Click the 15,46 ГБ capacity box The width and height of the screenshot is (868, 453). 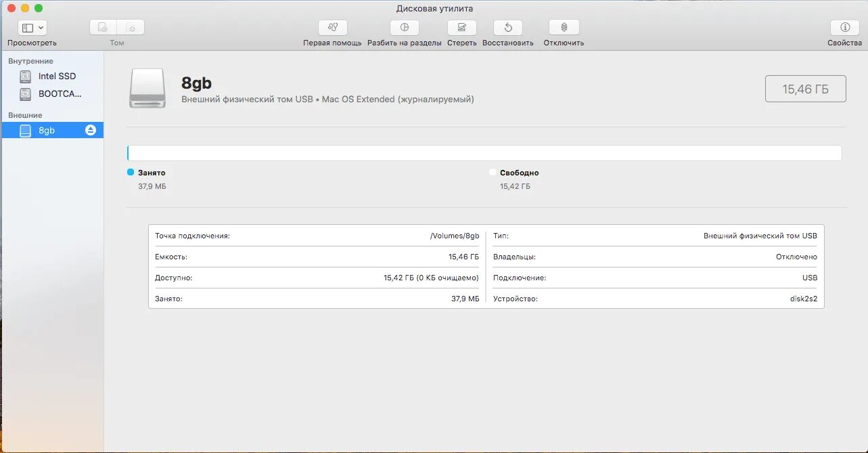coord(806,89)
